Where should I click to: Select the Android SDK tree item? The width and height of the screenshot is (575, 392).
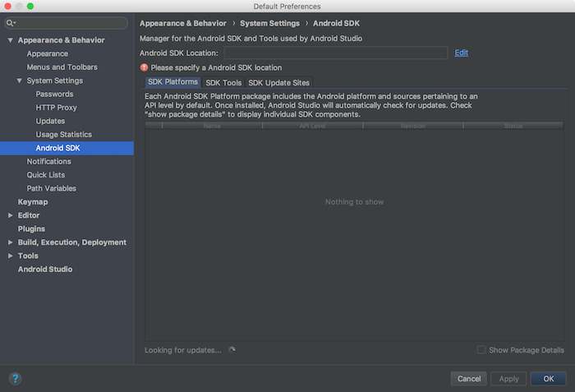67,148
